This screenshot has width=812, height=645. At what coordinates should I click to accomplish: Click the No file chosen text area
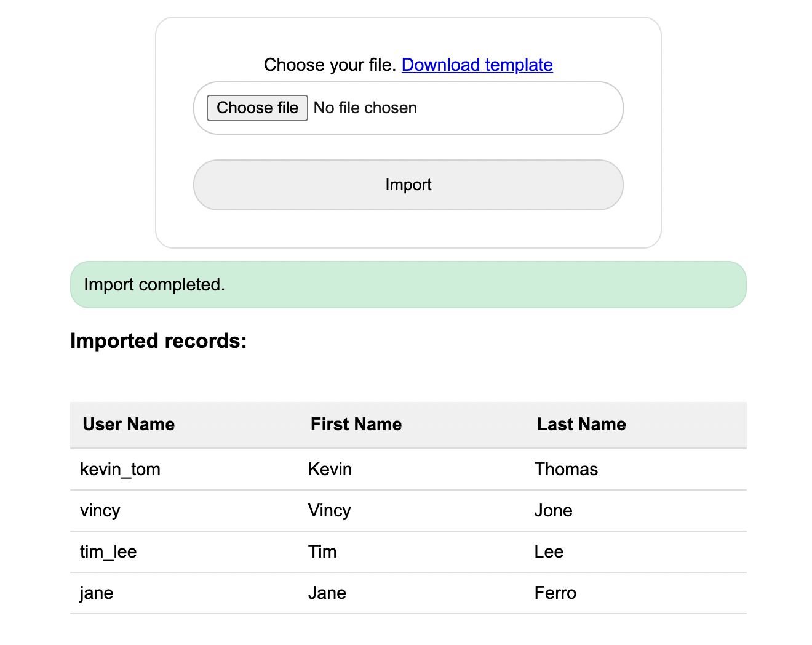tap(365, 108)
